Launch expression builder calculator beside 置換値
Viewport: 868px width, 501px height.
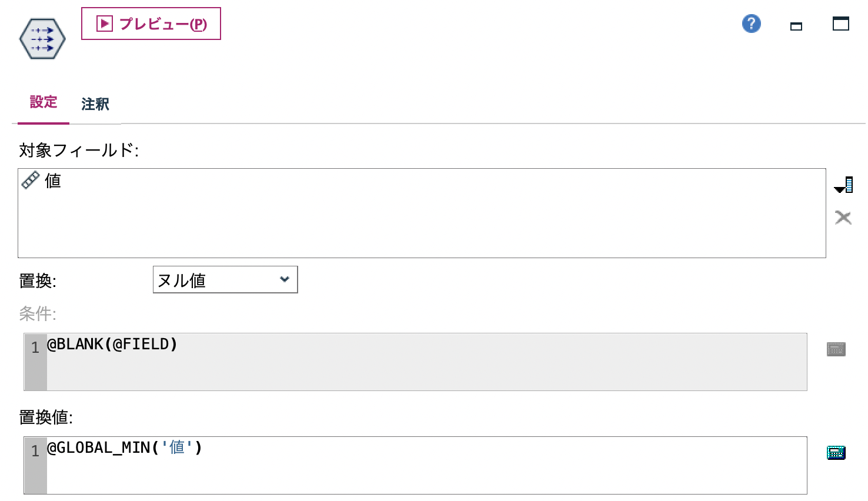click(836, 452)
